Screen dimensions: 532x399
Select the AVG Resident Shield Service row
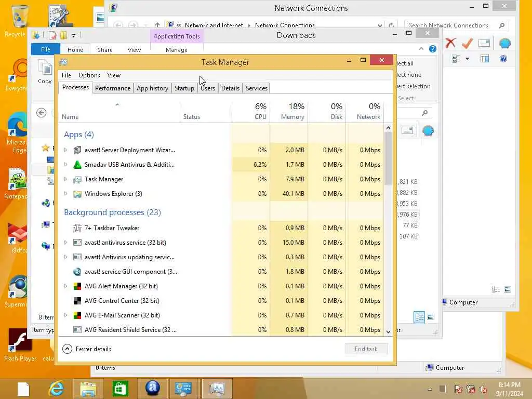click(x=221, y=330)
